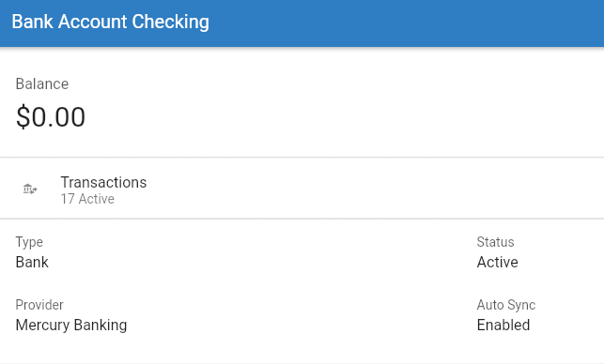Click the Auto Sync label
The width and height of the screenshot is (604, 364).
506,305
